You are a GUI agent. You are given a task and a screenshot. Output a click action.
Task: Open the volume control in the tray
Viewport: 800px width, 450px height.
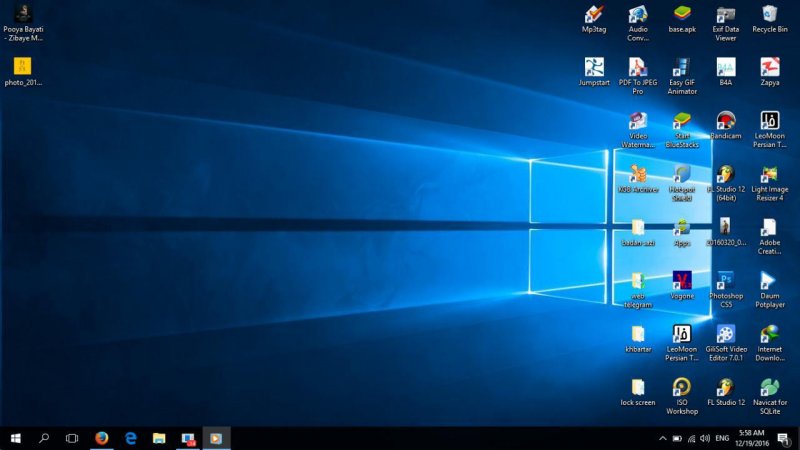pyautogui.click(x=705, y=438)
